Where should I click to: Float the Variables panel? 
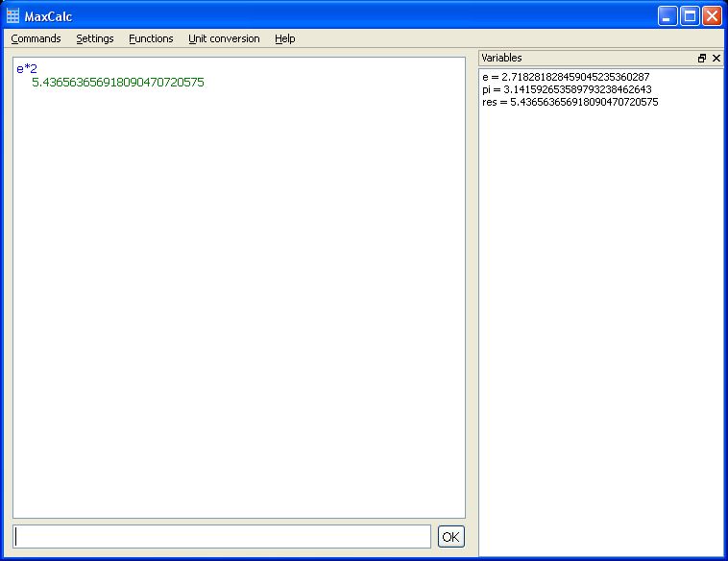pyautogui.click(x=702, y=59)
